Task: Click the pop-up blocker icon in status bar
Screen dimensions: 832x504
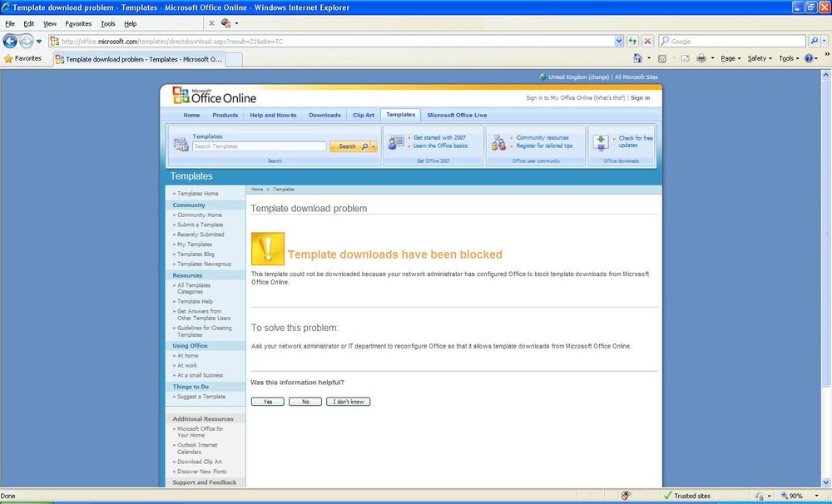Action: tap(626, 496)
